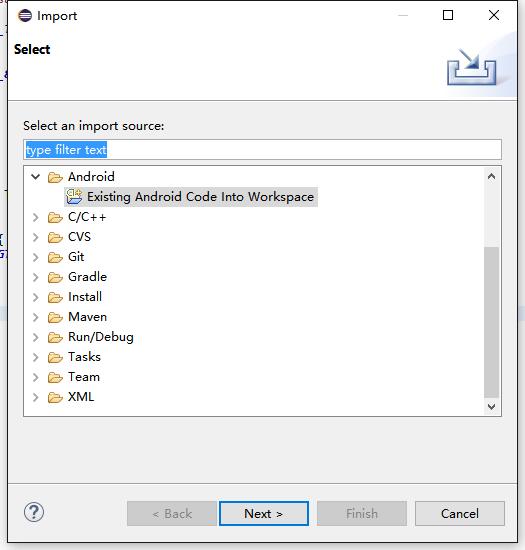The width and height of the screenshot is (525, 550).
Task: Click the Maven folder icon
Action: tap(55, 317)
